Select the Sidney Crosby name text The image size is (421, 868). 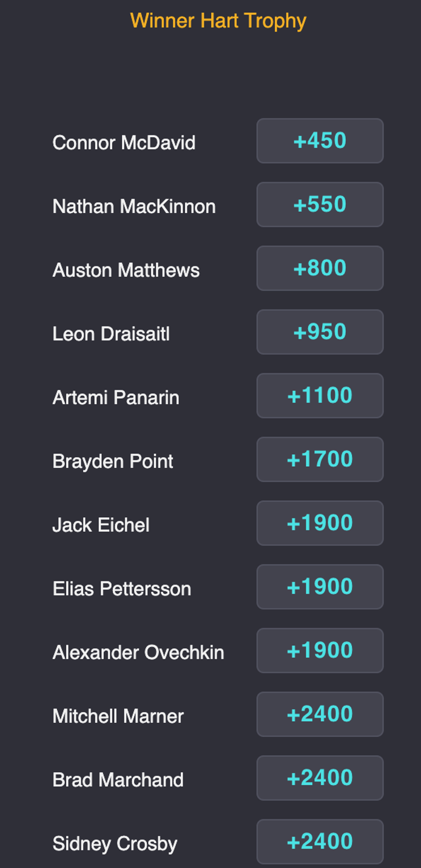click(x=115, y=844)
